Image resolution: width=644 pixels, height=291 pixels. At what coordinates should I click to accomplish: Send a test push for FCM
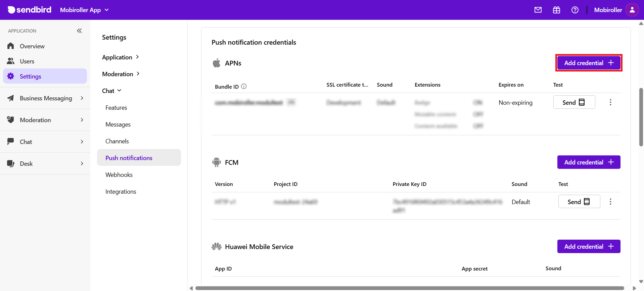click(579, 202)
